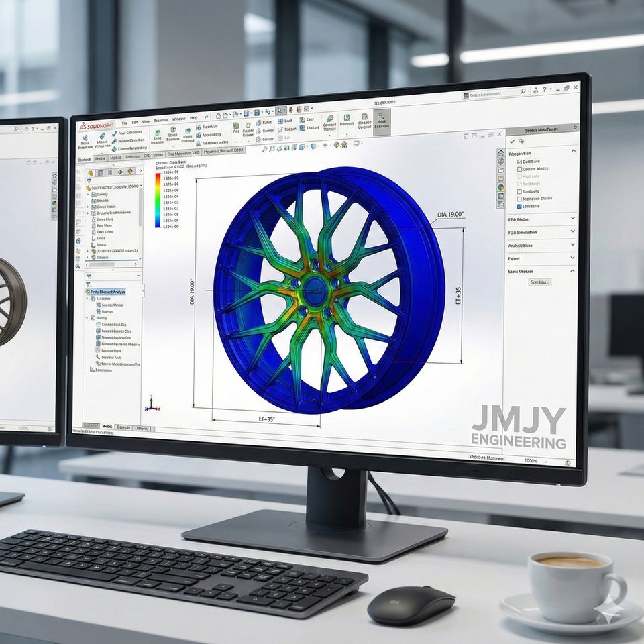Expand the 'Analysic' section
Screen dimensions: 644x644
click(x=573, y=244)
